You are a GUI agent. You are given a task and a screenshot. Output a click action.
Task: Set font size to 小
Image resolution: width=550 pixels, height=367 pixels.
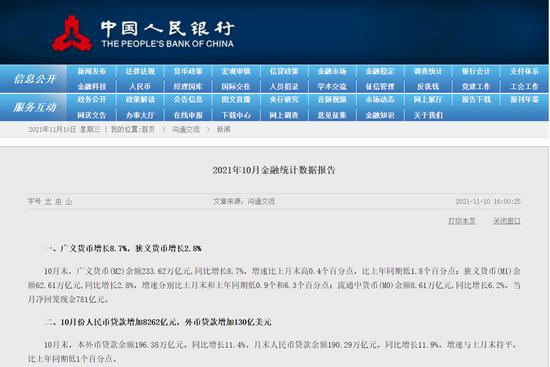click(69, 201)
